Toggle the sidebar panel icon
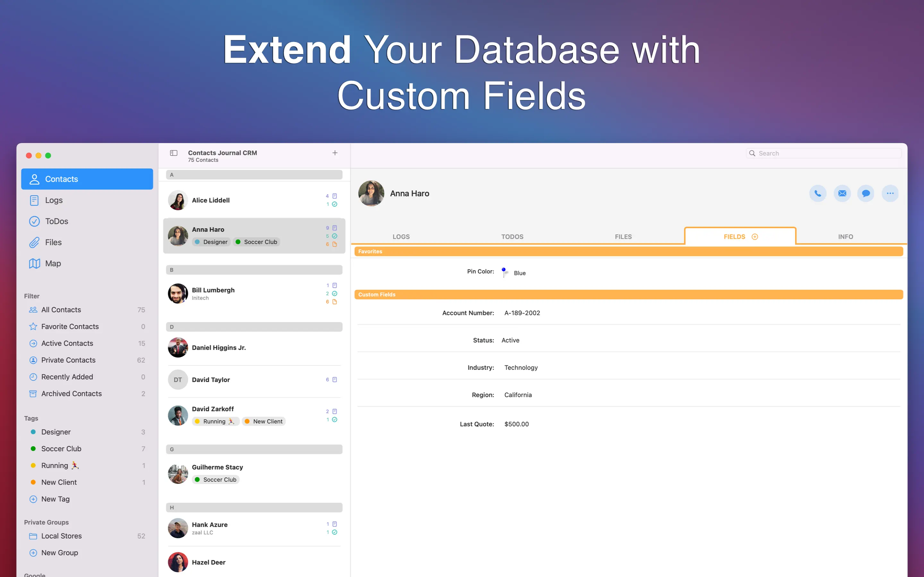The image size is (924, 577). coord(174,153)
